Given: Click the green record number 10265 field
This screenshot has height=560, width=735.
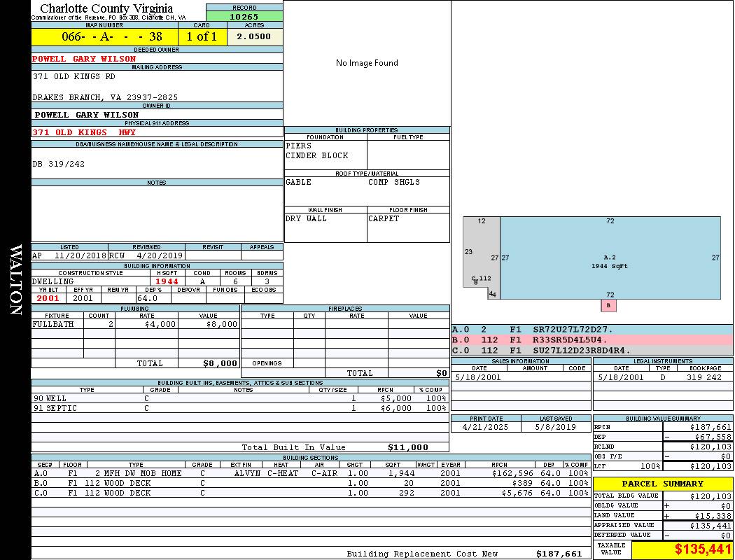Looking at the screenshot, I should 244,16.
